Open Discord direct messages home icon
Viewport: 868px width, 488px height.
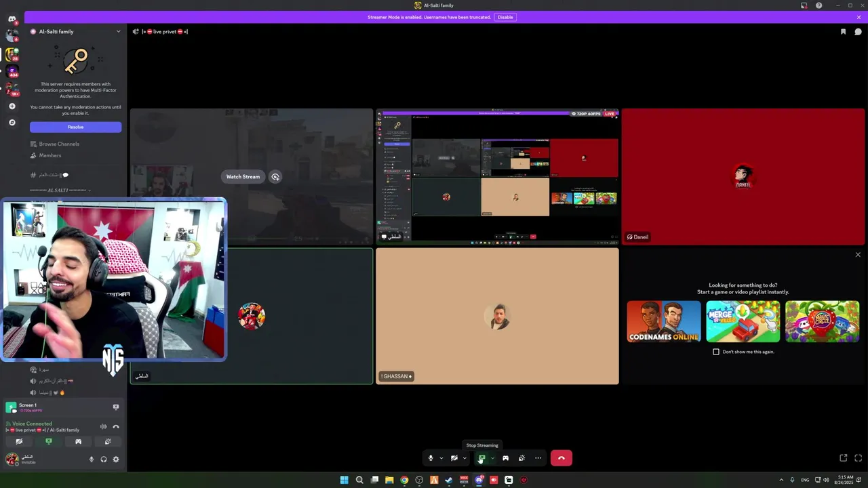[12, 19]
